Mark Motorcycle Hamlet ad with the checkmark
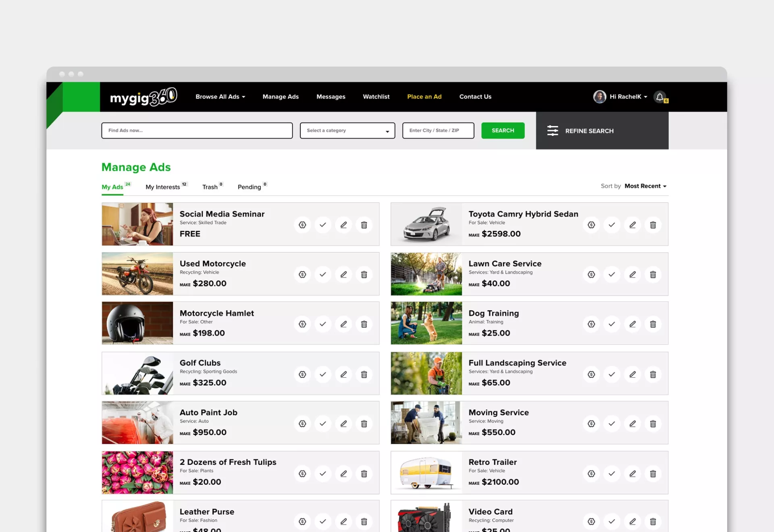This screenshot has width=774, height=532. [323, 324]
